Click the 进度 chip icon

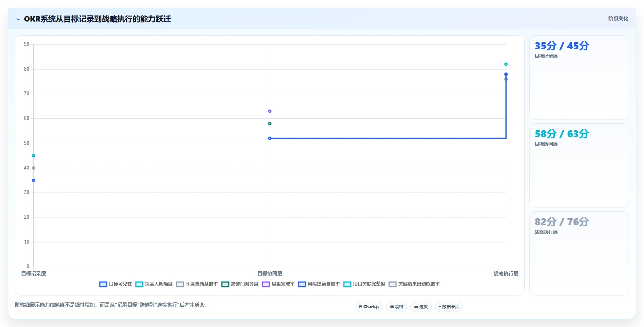click(x=416, y=307)
